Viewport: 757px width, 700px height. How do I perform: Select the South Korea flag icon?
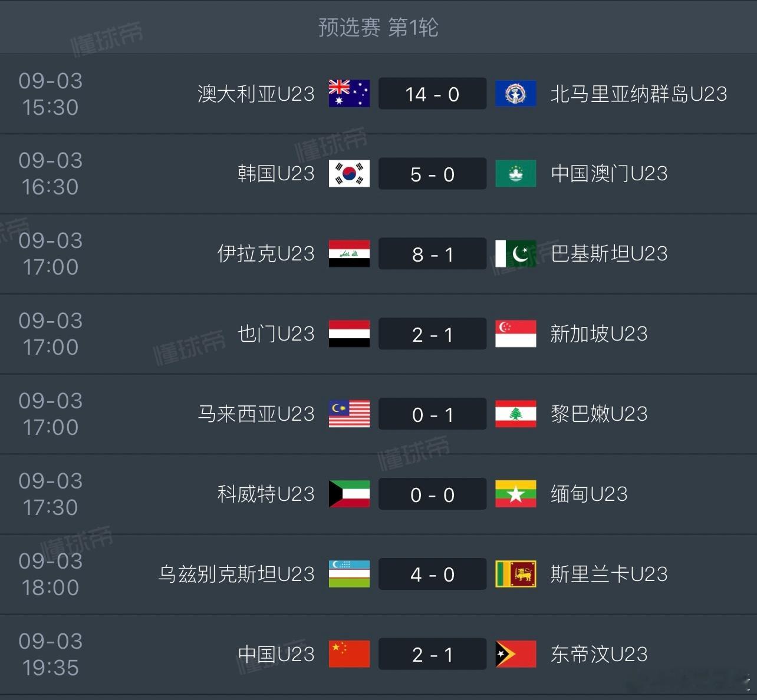pyautogui.click(x=349, y=174)
